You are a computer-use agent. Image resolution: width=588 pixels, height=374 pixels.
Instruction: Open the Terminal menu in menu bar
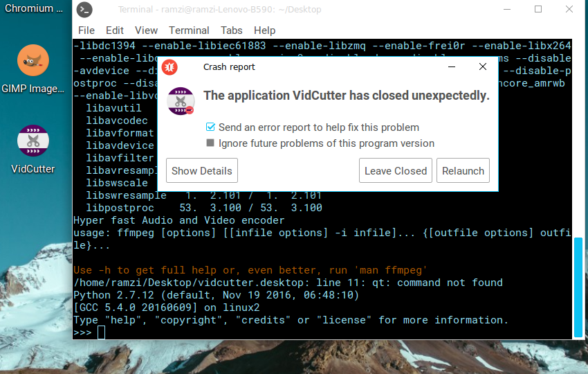click(189, 30)
